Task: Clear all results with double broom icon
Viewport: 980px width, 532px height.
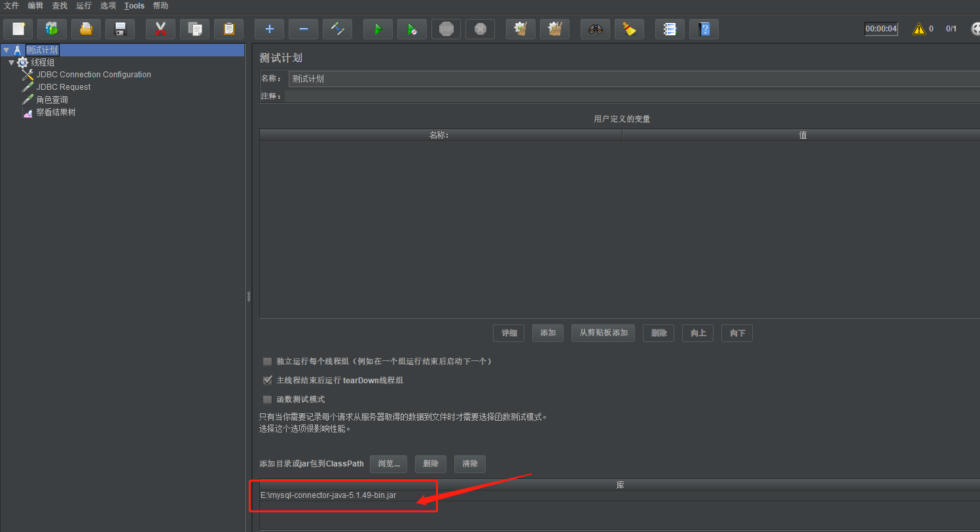Action: (x=554, y=29)
